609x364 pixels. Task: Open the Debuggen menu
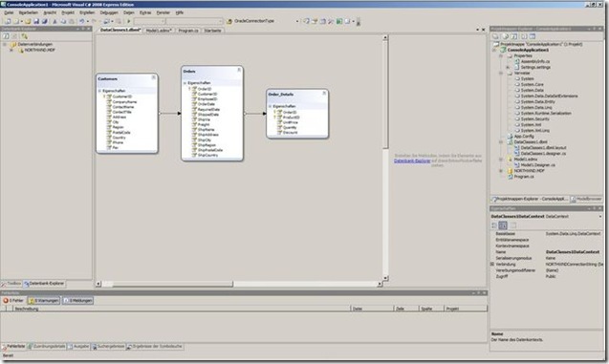coord(109,12)
